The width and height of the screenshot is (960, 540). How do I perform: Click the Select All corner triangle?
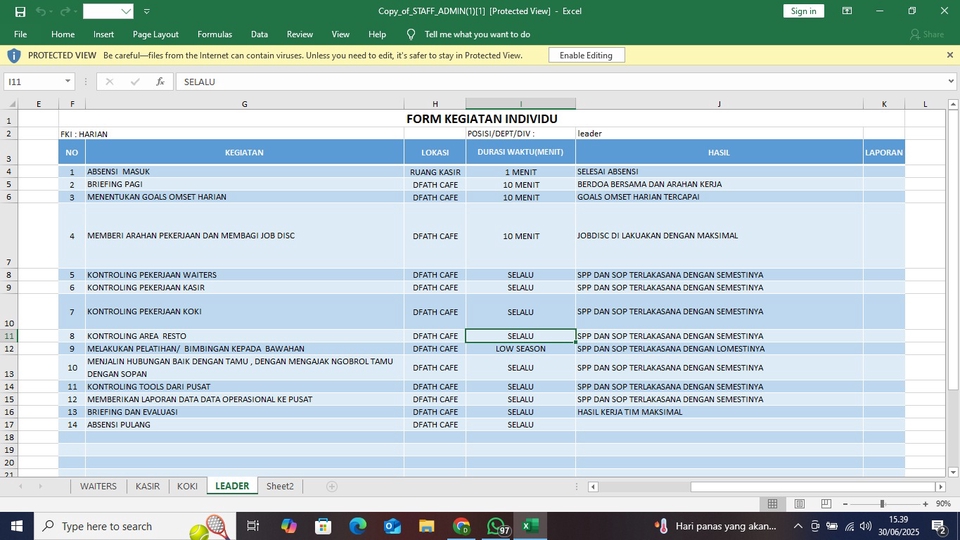(12, 104)
